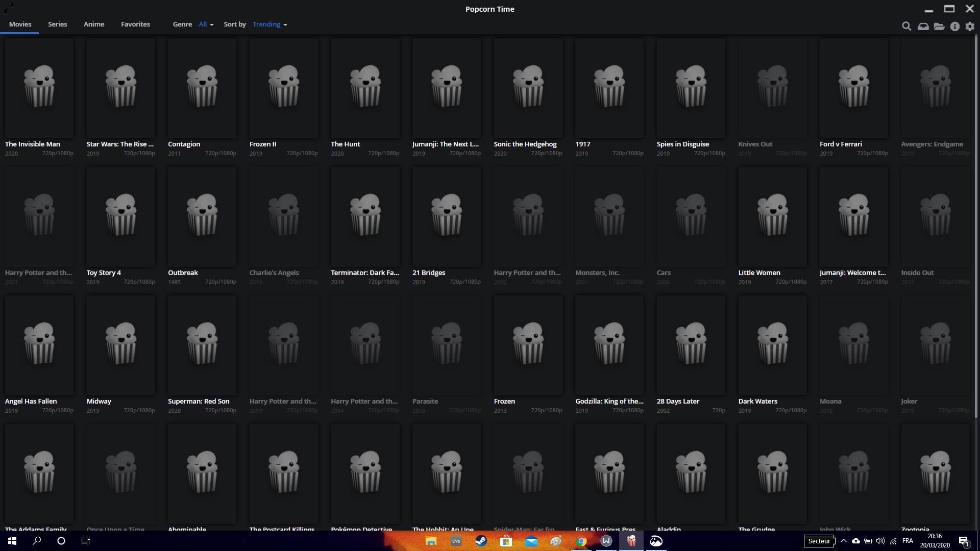Expand the Sort by Trending dropdown
This screenshot has width=980, height=551.
pos(269,24)
